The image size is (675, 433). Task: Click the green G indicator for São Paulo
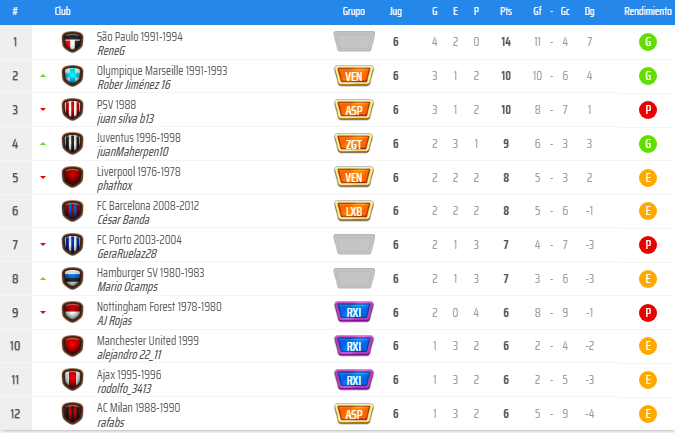coord(648,42)
